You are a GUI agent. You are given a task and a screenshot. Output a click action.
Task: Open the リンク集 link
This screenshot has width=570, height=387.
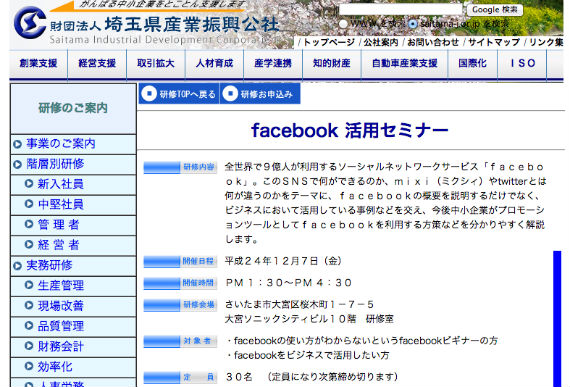[x=546, y=42]
